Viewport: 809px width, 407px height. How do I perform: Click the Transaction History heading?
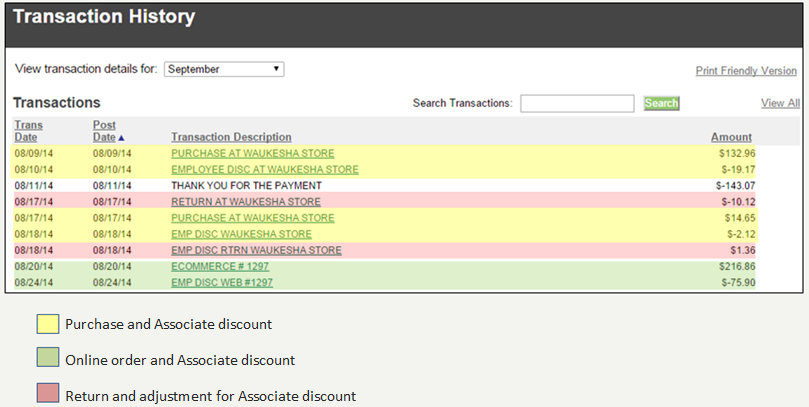(104, 17)
